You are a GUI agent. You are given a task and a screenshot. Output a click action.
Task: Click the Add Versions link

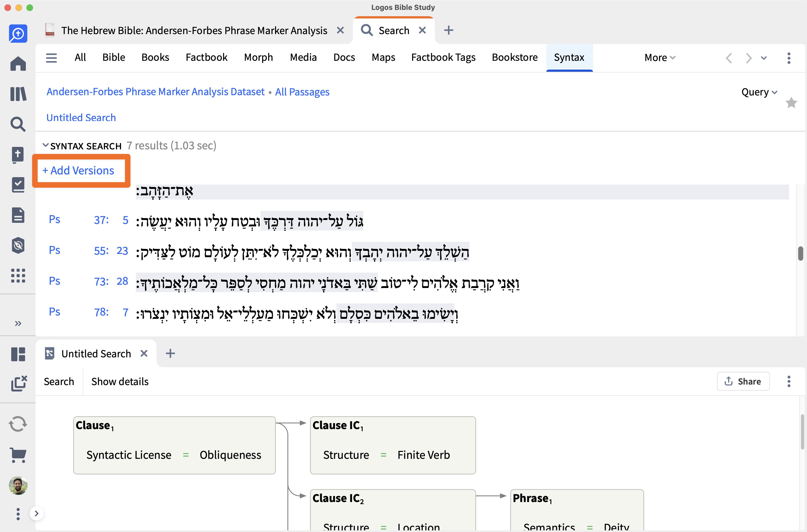[78, 170]
